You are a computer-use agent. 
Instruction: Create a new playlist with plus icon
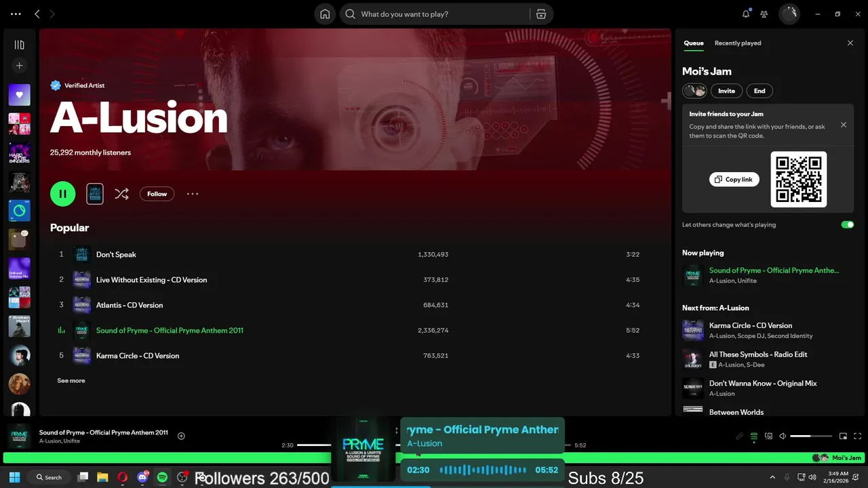pyautogui.click(x=19, y=66)
